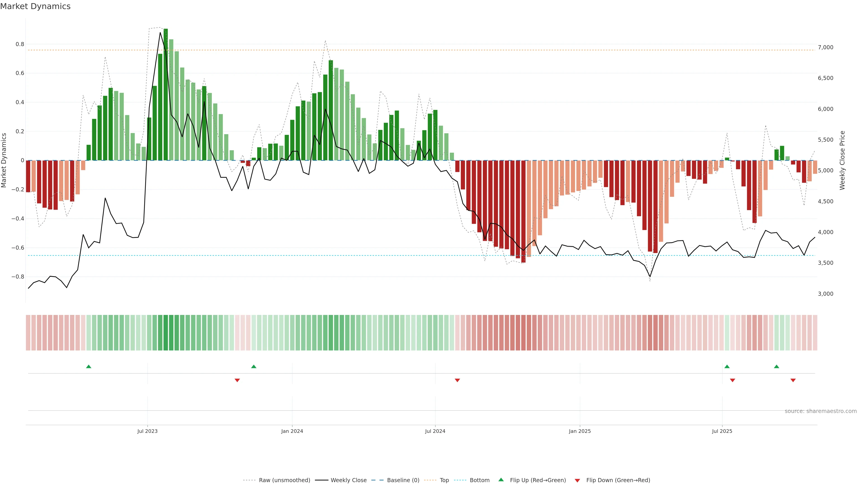Click the Weekly Close Price axis title
This screenshot has height=488, width=868.
(x=842, y=160)
